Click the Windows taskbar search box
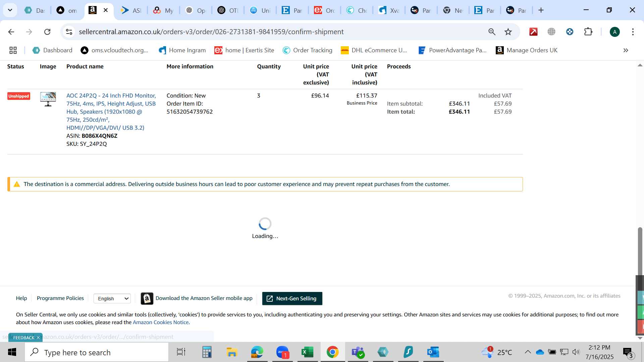644x362 pixels. click(x=97, y=352)
